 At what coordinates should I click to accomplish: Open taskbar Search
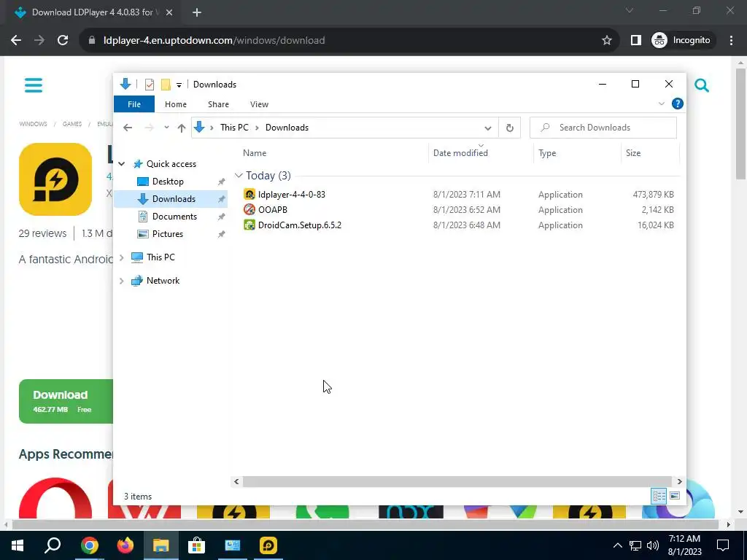point(53,545)
